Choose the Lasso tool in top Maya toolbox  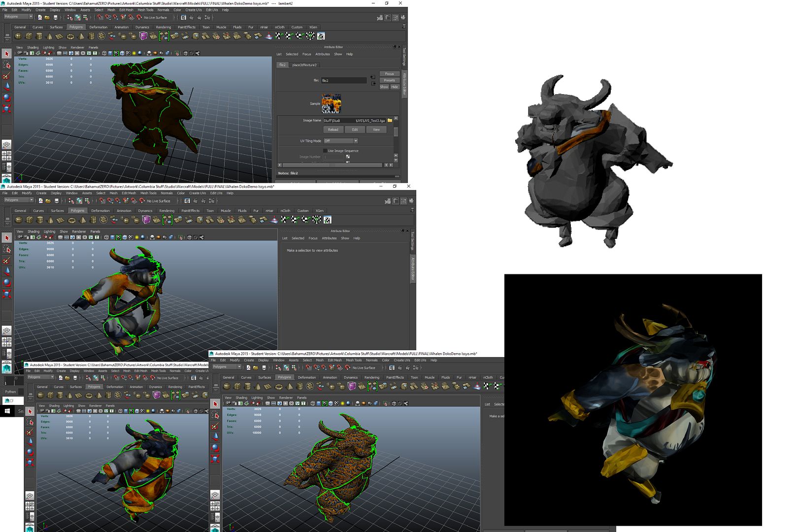(x=6, y=65)
